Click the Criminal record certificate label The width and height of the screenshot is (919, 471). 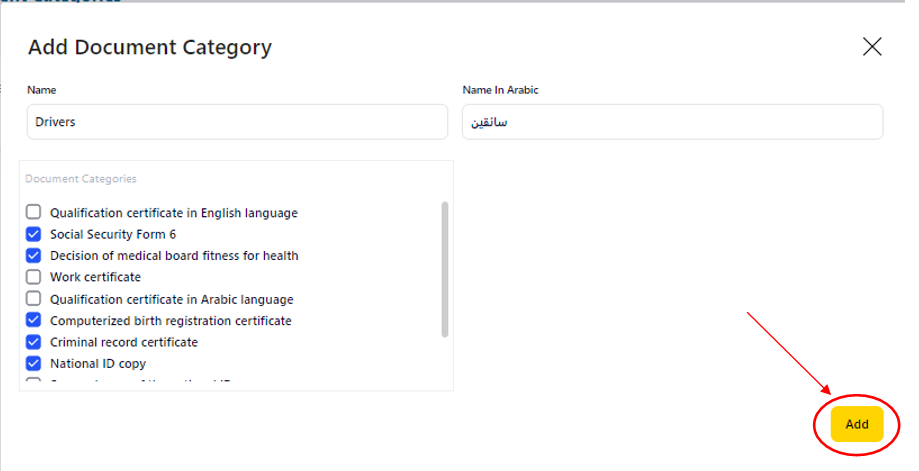click(x=124, y=342)
